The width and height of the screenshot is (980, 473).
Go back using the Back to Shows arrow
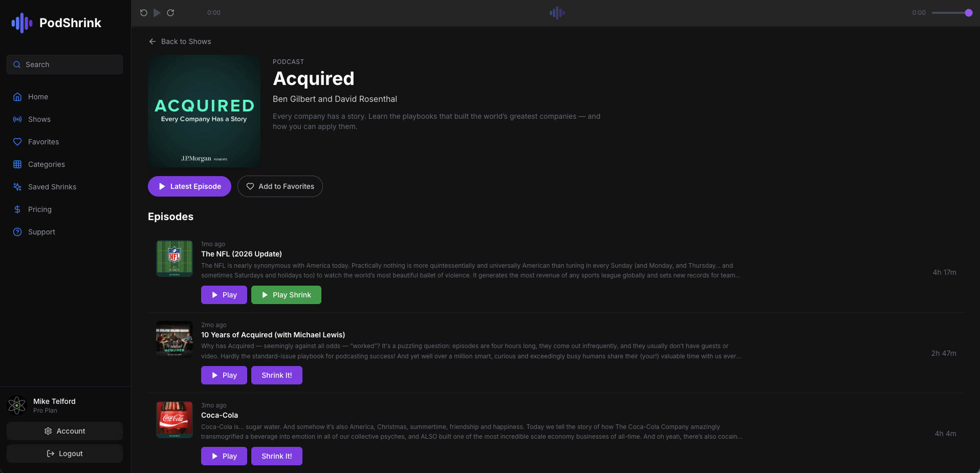click(153, 41)
